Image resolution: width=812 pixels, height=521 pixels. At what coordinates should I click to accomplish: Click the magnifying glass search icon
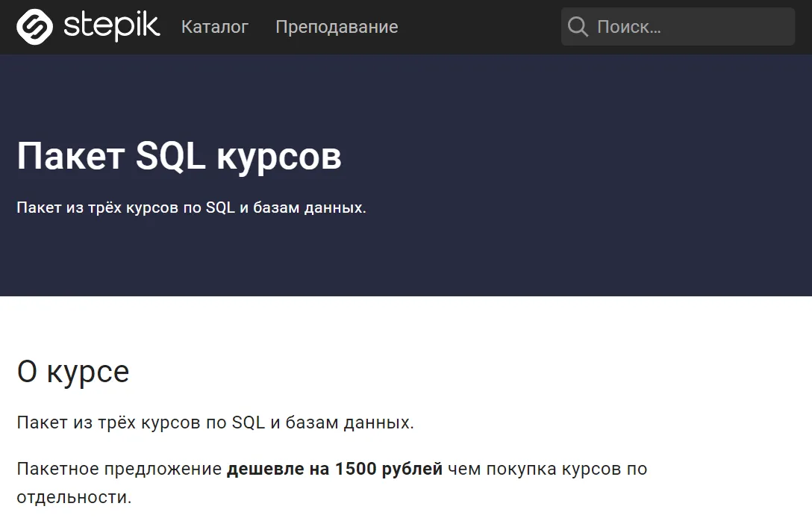pyautogui.click(x=578, y=27)
